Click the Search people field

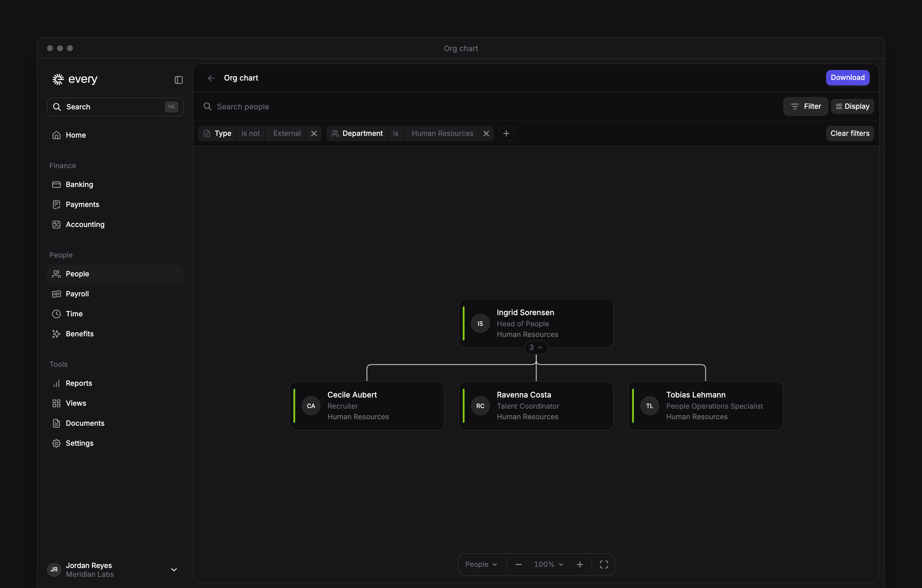[490, 106]
